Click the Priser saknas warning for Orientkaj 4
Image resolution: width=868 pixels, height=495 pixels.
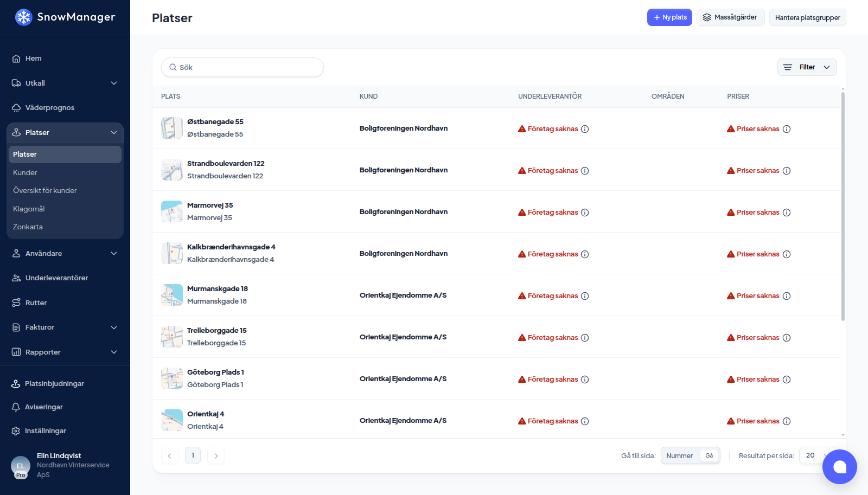click(x=753, y=421)
